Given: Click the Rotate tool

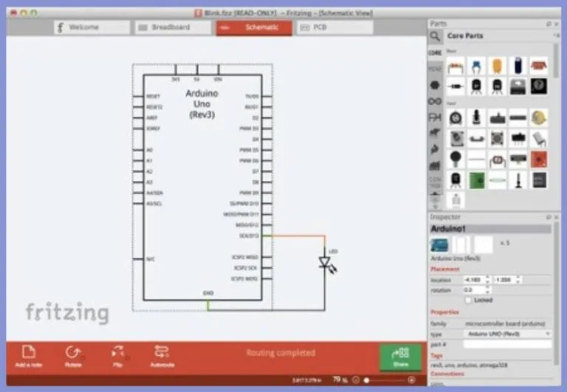Looking at the screenshot, I should coord(73,357).
